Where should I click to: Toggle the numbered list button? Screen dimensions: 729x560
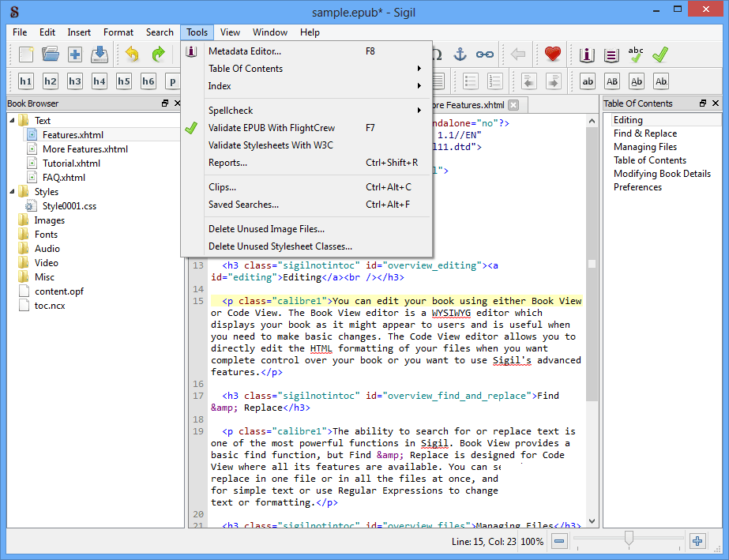tap(495, 81)
